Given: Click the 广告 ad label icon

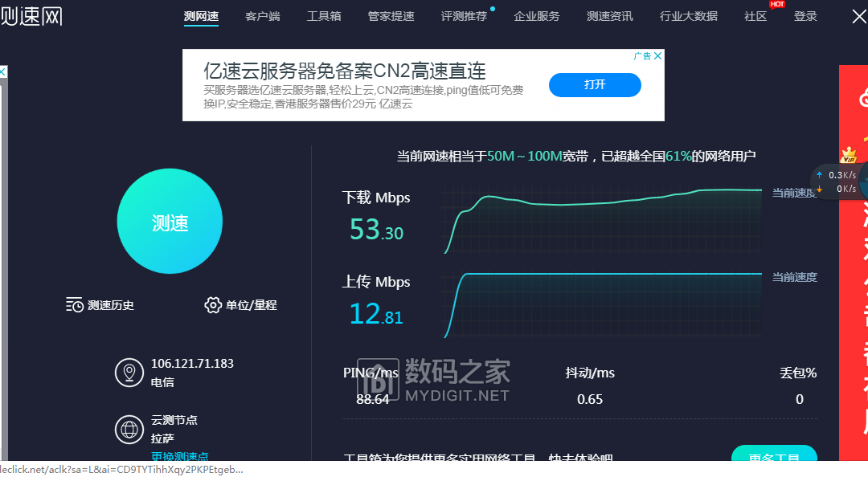Looking at the screenshot, I should (641, 55).
